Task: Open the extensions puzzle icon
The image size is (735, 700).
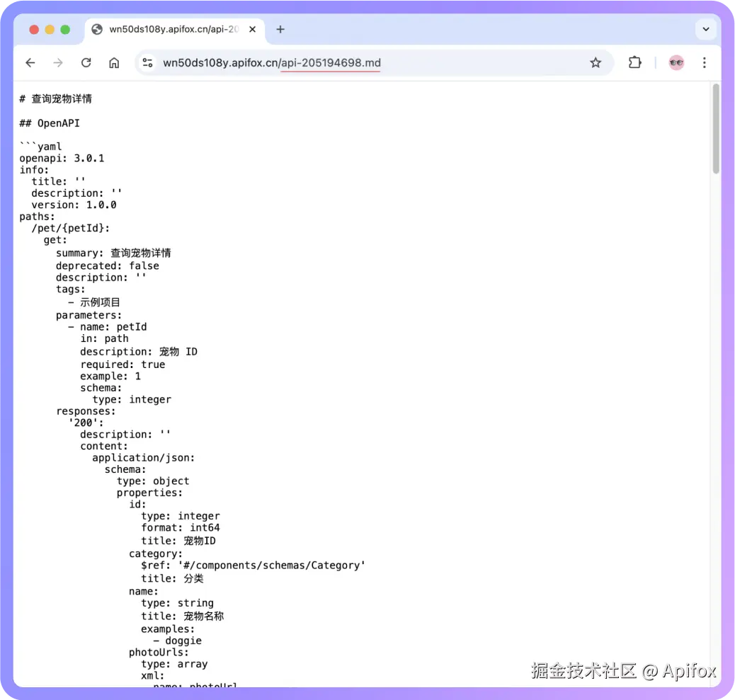Action: pyautogui.click(x=634, y=63)
